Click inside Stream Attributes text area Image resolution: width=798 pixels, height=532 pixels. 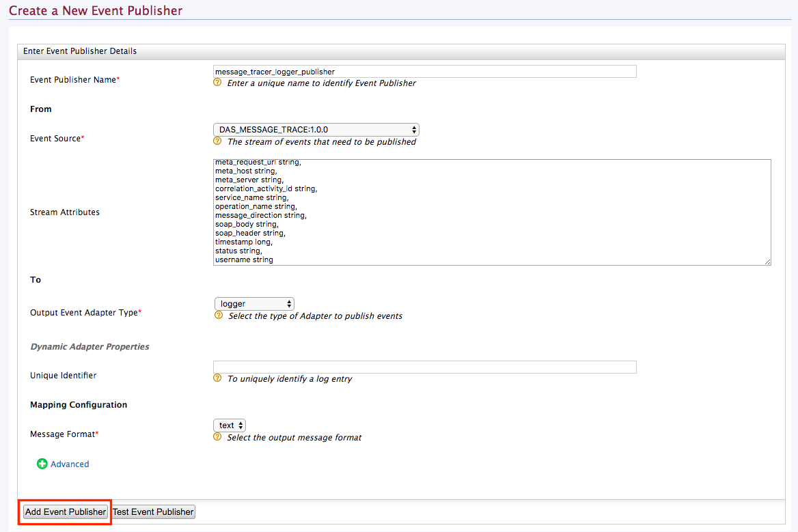click(492, 212)
